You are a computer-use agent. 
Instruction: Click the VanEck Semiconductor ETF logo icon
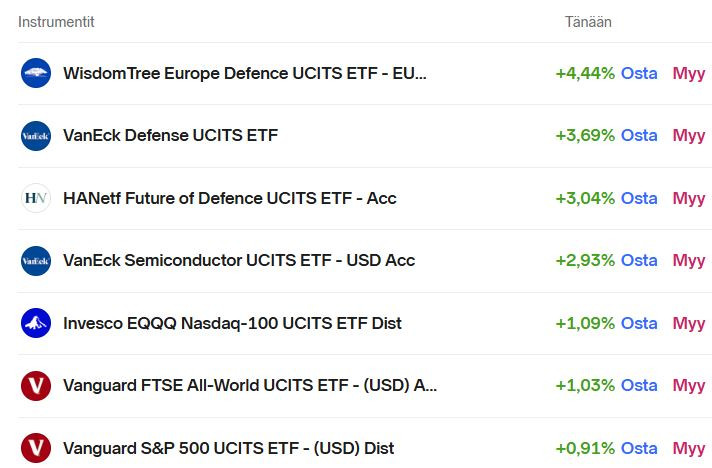click(x=36, y=261)
